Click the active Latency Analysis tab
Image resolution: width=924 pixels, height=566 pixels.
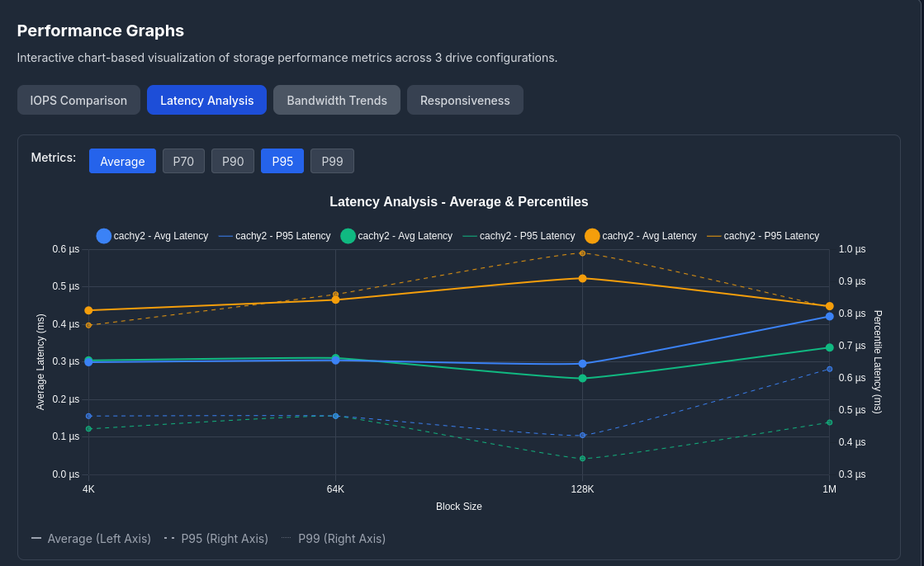point(206,100)
